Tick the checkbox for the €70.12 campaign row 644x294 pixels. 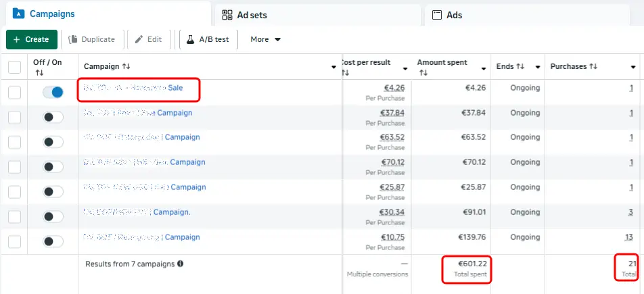(14, 167)
